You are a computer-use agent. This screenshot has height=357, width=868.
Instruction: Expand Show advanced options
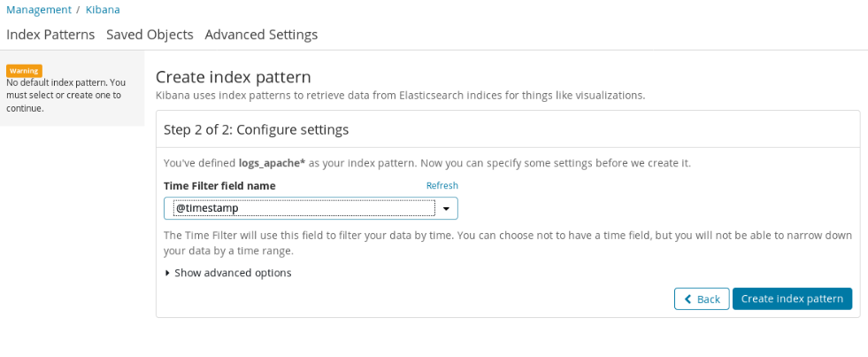click(x=233, y=273)
